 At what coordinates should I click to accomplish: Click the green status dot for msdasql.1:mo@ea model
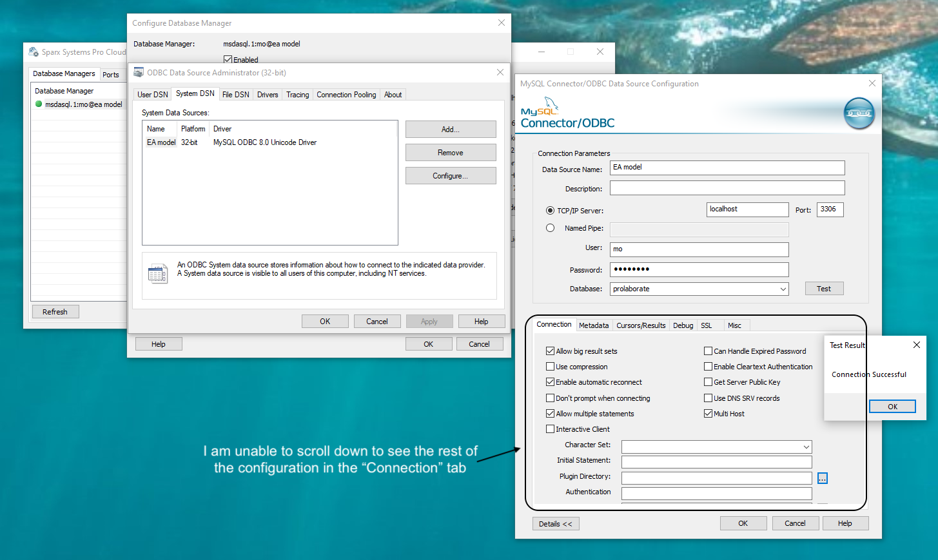pyautogui.click(x=39, y=104)
